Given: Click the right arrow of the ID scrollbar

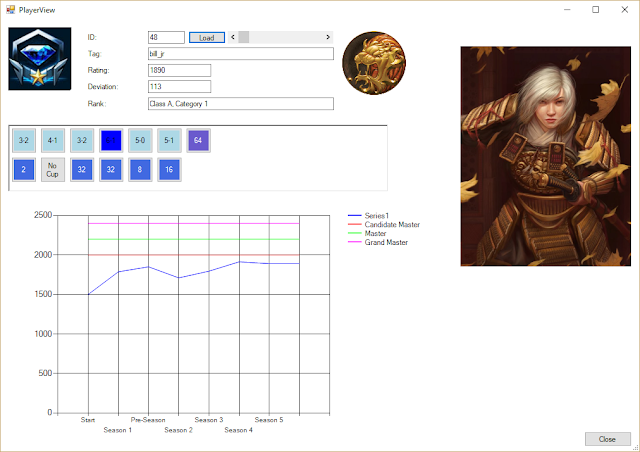Looking at the screenshot, I should tap(328, 37).
